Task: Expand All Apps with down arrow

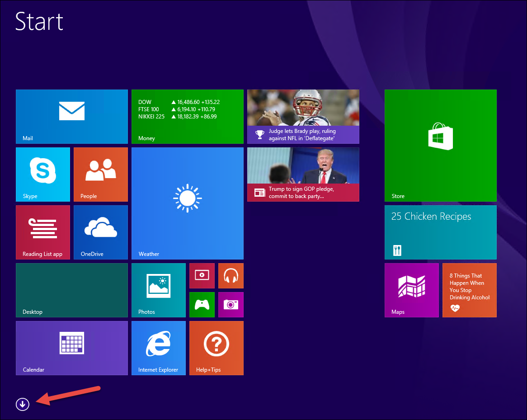Action: 22,404
